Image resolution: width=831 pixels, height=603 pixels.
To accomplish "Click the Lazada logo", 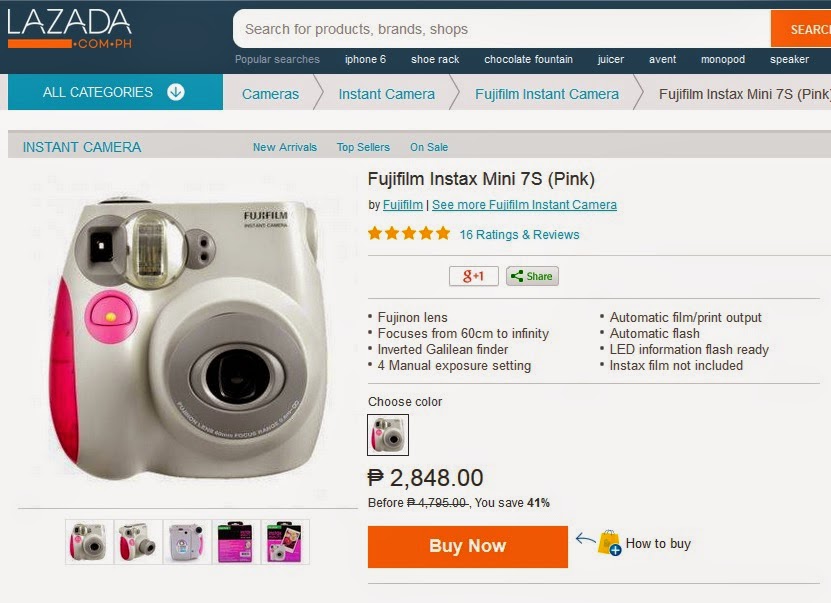I will pos(70,28).
